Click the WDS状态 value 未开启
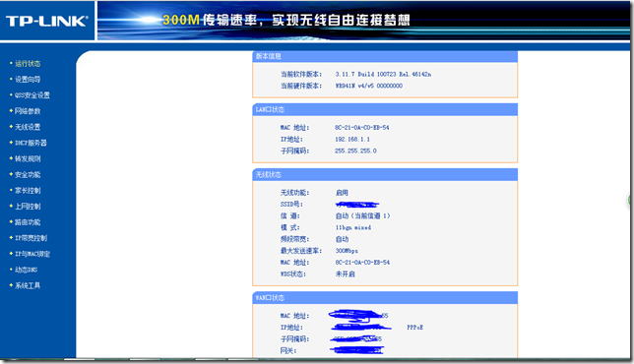Image resolution: width=634 pixels, height=364 pixels. [345, 273]
